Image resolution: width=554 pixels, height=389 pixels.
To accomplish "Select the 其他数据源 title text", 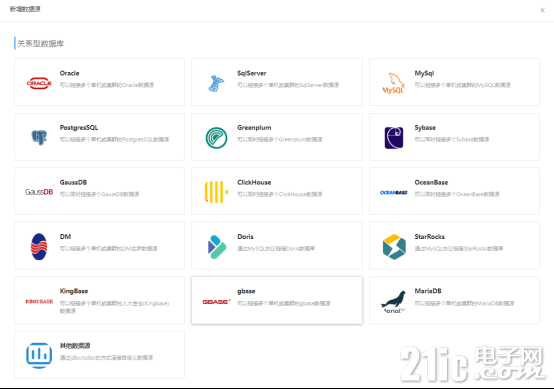I will coord(75,345).
